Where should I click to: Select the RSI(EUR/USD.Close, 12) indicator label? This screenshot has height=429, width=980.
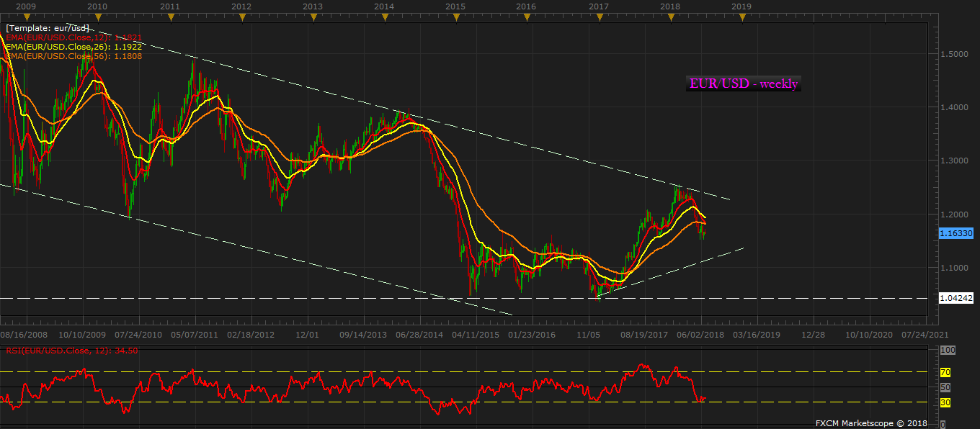(x=71, y=351)
